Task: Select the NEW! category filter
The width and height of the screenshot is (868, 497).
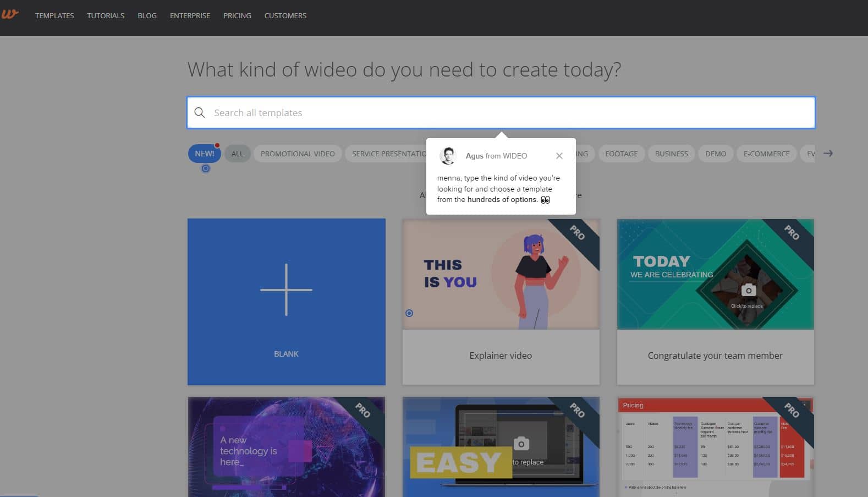Action: pos(204,154)
